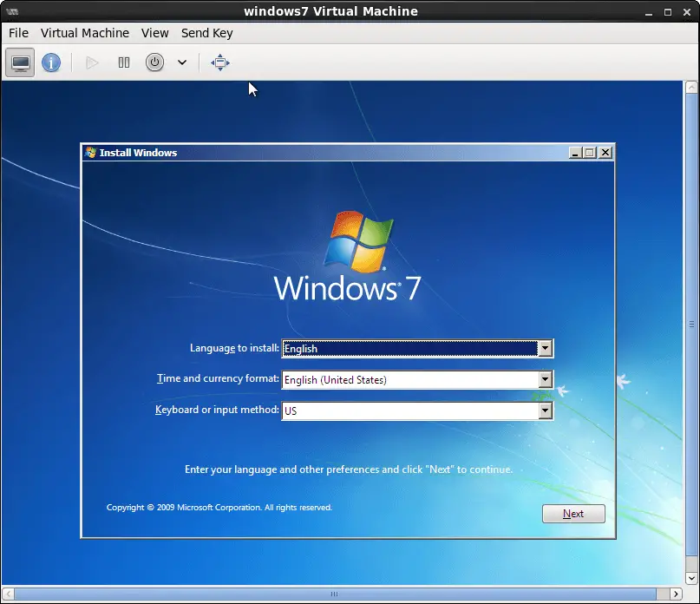This screenshot has height=604, width=700.
Task: Pause the virtual machine
Action: pos(124,62)
